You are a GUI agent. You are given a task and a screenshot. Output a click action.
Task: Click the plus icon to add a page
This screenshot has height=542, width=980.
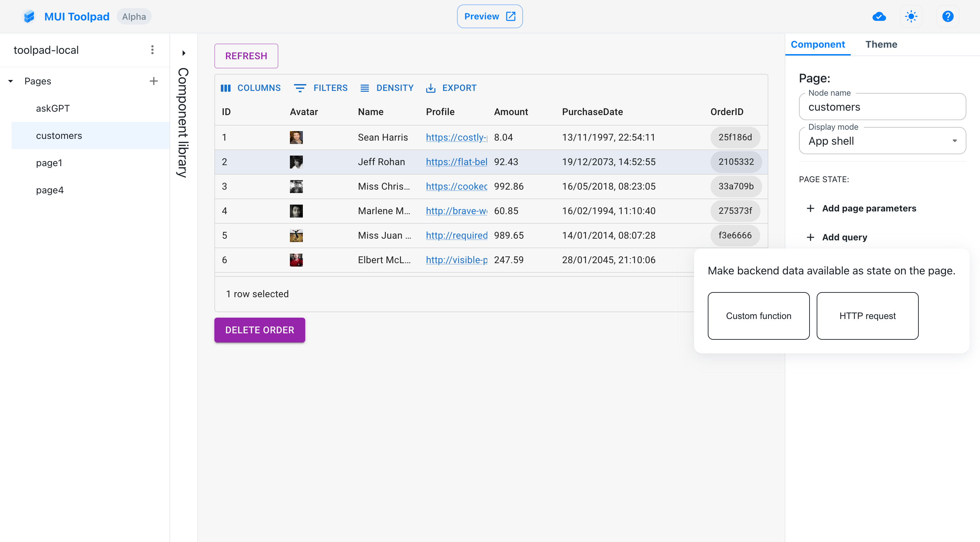[153, 81]
